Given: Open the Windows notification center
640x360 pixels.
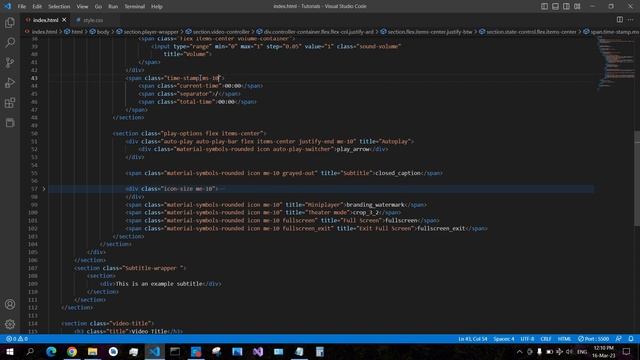Looking at the screenshot, I should (627, 351).
